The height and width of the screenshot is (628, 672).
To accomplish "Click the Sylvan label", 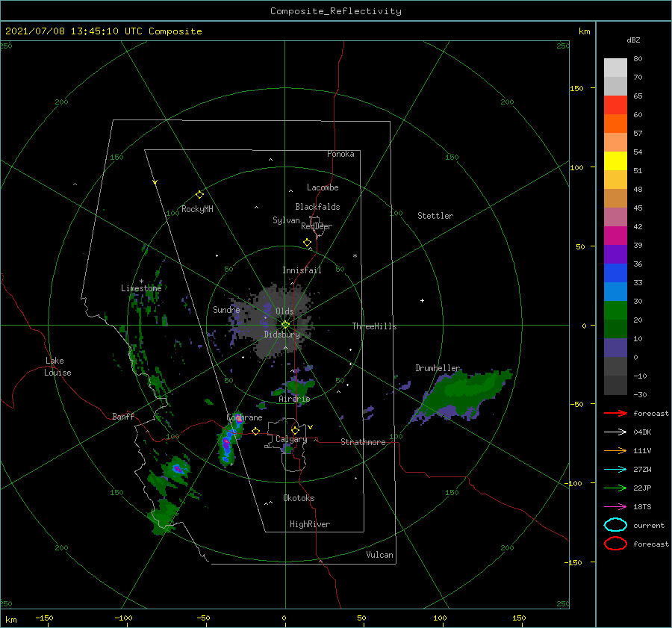I will (x=286, y=220).
